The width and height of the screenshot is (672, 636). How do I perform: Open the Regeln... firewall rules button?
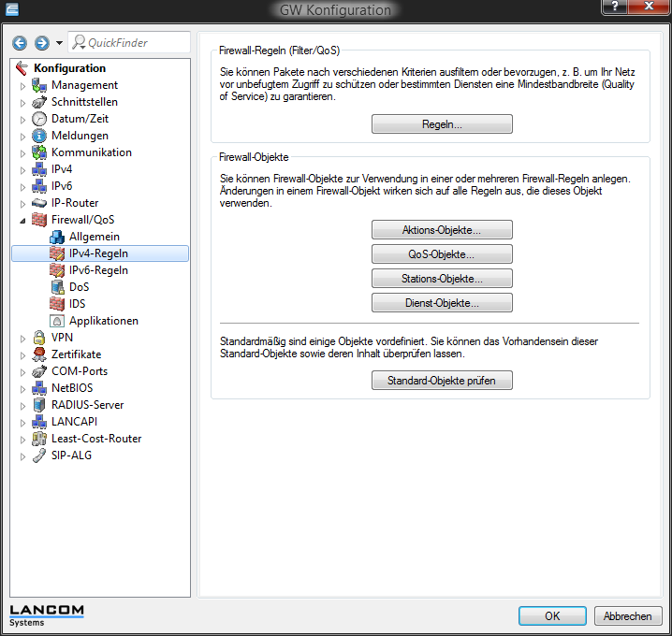442,124
